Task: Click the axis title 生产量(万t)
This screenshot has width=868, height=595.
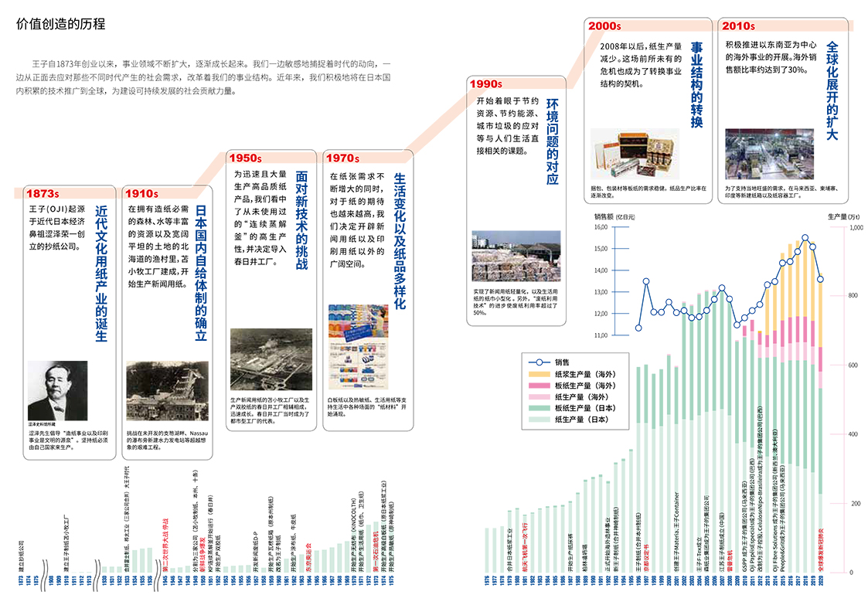Action: (843, 216)
